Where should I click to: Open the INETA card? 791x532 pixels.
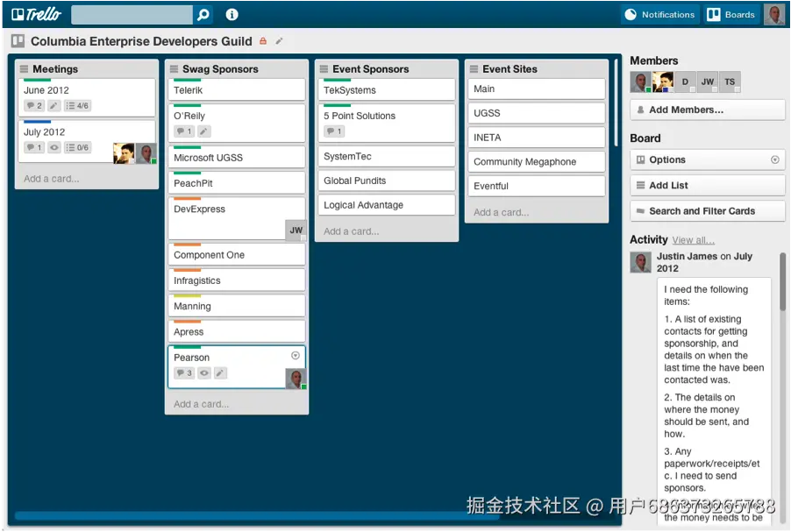[537, 137]
